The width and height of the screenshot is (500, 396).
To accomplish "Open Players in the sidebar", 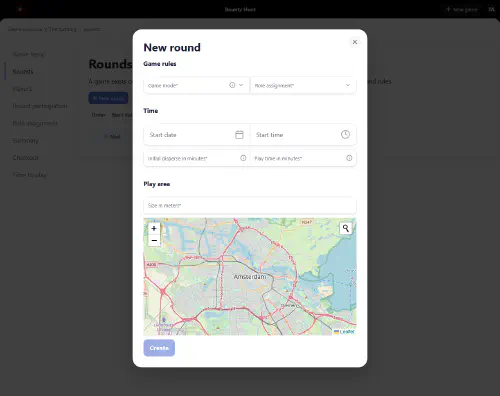I will click(22, 89).
